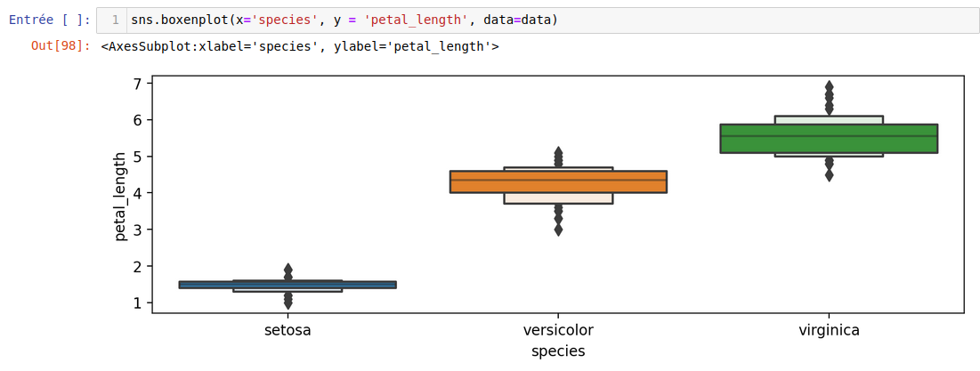Select the dark orange versicolor box
This screenshot has width=980, height=371.
click(558, 181)
